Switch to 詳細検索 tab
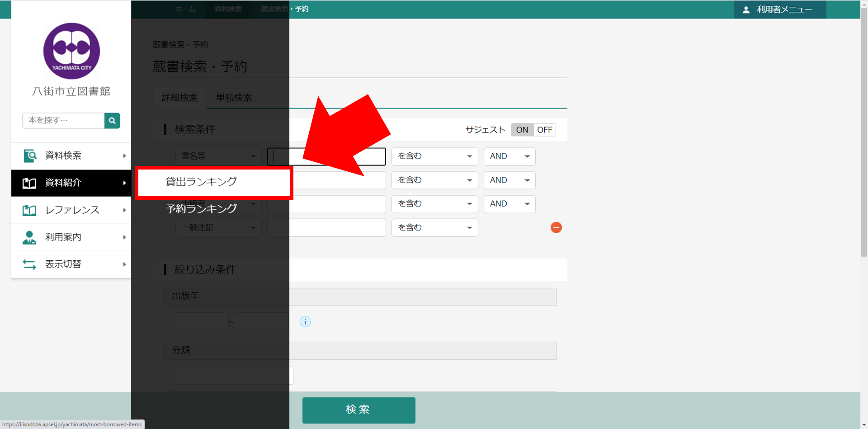Viewport: 868px width, 429px height. coord(179,98)
